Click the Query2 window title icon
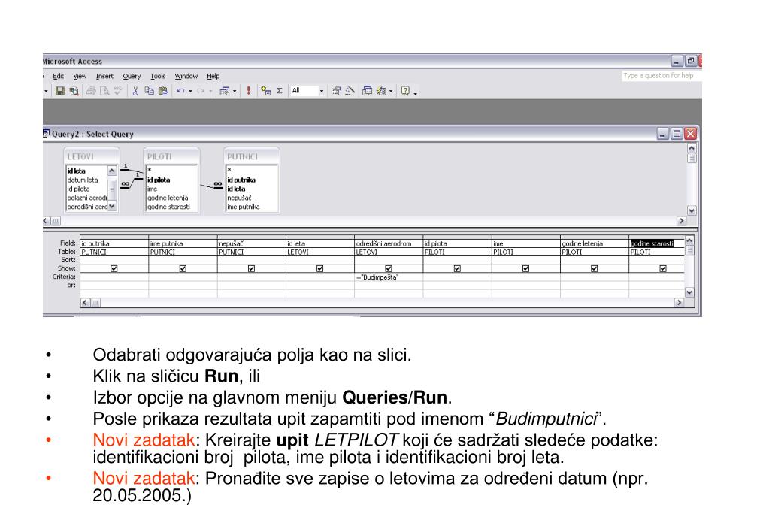 (46, 133)
